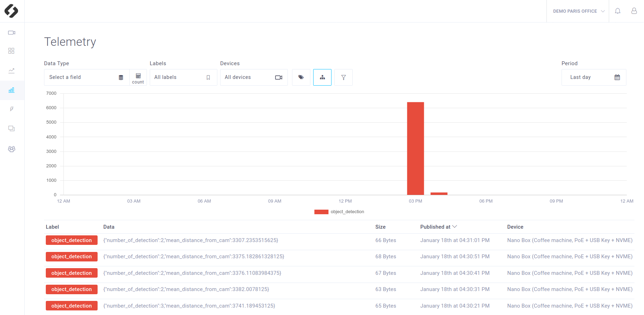Viewport: 644px width, 315px height.
Task: Click data with mean distance 3375.182861328125
Action: (x=194, y=257)
